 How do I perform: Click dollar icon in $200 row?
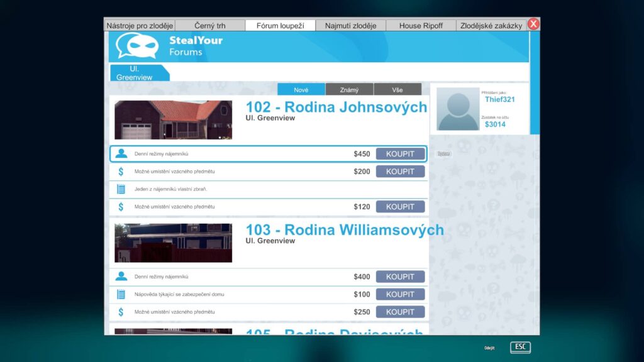click(121, 172)
